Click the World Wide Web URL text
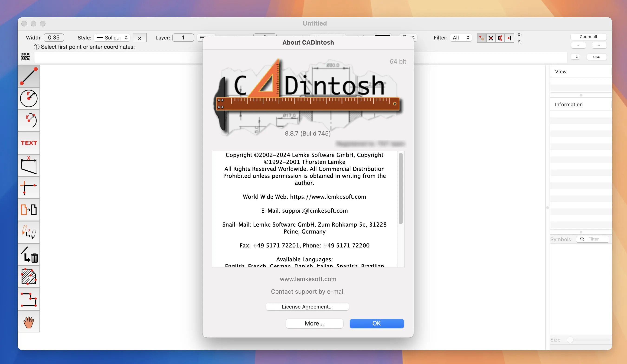 coord(304,197)
